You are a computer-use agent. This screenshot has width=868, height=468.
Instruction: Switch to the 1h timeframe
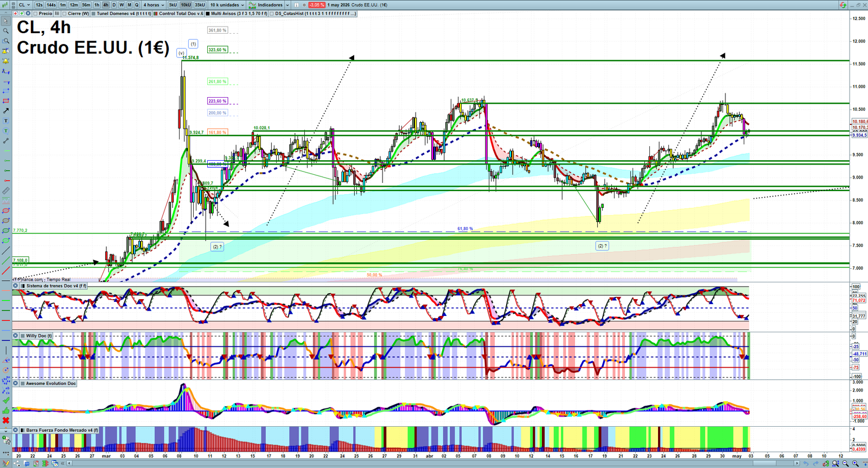97,5
